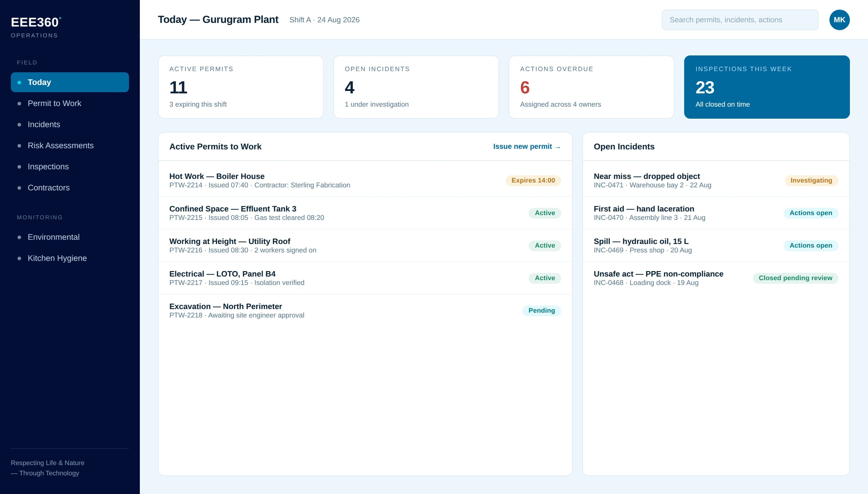Screen dimensions: 868x494
Task: Click the EEE360 Operations logo
Action: [36, 27]
